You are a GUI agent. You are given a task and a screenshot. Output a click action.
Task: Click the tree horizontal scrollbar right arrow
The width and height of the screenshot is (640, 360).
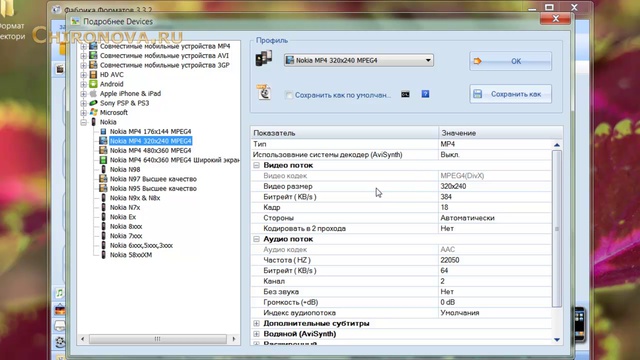pyautogui.click(x=233, y=339)
